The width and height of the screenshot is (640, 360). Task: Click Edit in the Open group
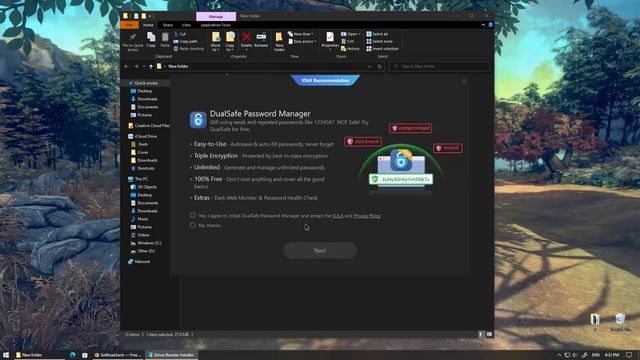348,41
